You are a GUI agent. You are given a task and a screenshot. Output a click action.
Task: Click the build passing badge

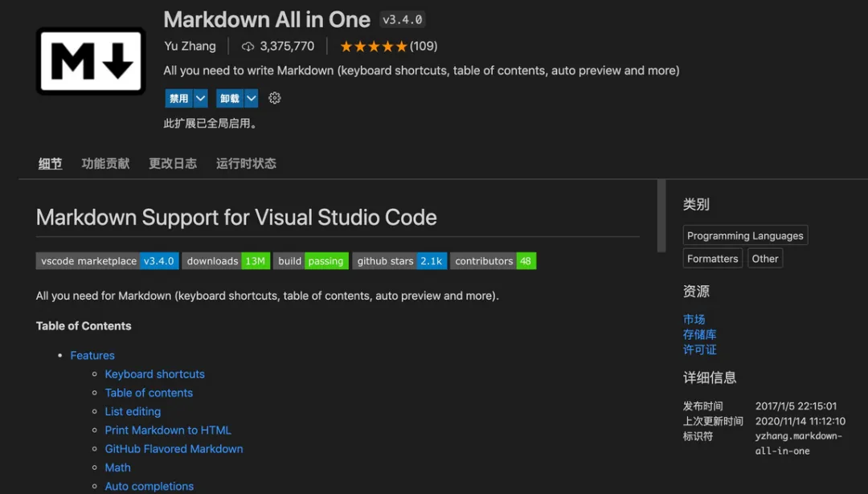click(x=311, y=261)
